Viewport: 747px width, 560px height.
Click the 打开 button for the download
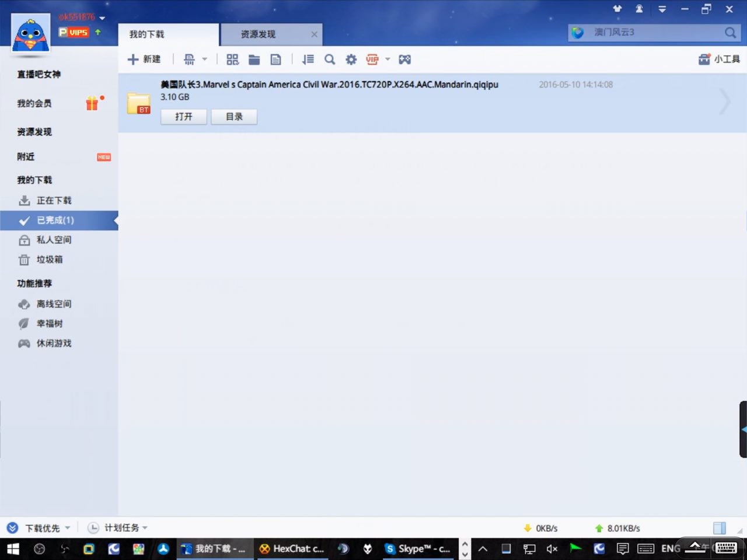[184, 117]
